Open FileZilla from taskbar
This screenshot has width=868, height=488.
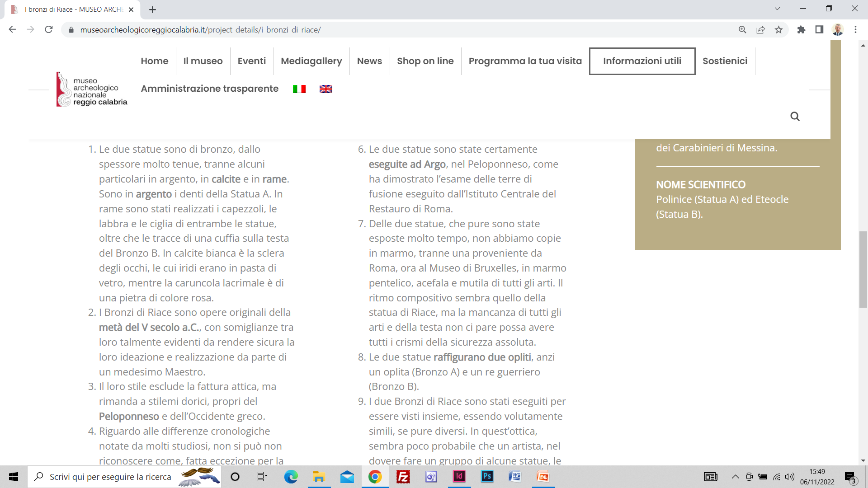coord(403,477)
